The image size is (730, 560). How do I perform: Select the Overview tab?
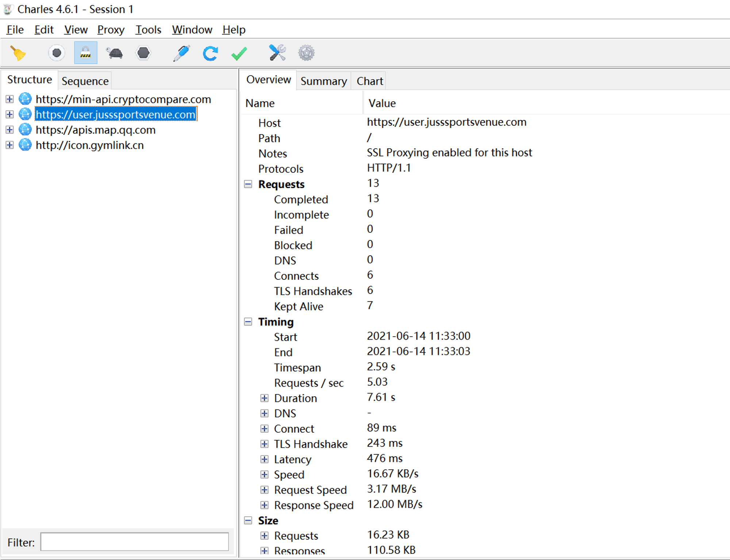click(x=269, y=80)
